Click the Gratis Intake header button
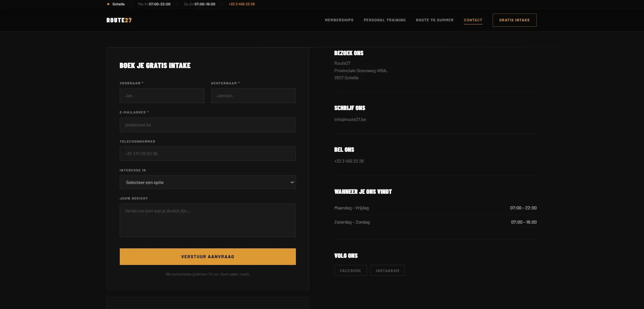The height and width of the screenshot is (309, 644). point(514,20)
